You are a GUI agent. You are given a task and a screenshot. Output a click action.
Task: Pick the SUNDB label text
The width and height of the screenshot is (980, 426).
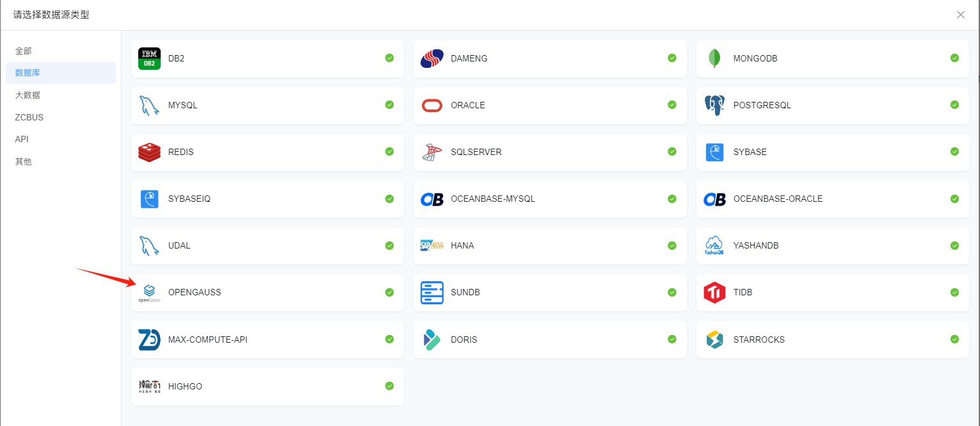click(465, 292)
